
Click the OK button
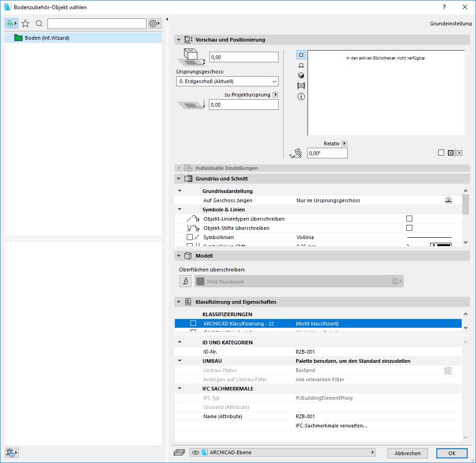452,453
